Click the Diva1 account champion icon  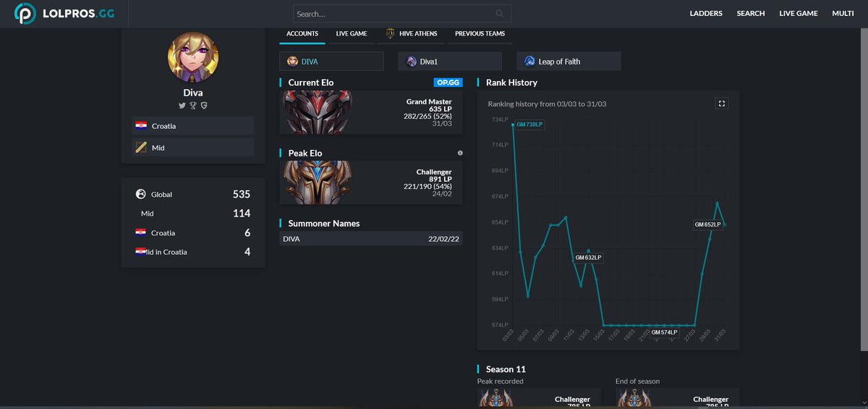tap(412, 62)
